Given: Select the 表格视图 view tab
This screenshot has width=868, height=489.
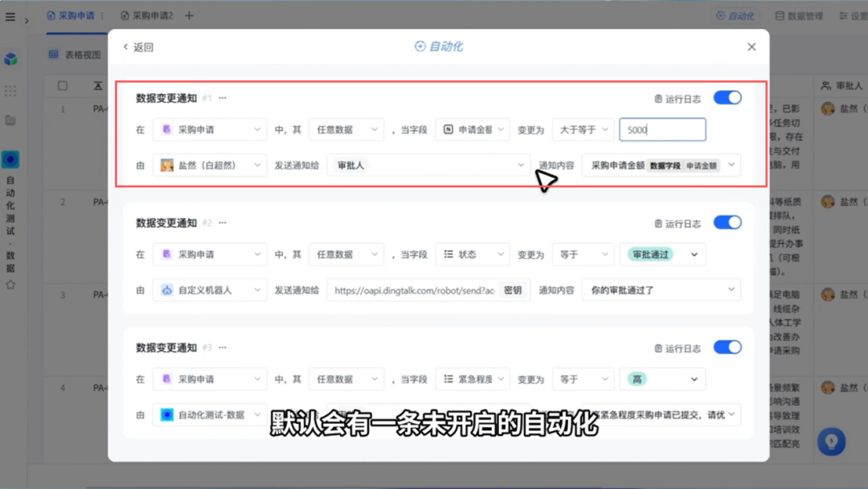Looking at the screenshot, I should click(x=76, y=54).
